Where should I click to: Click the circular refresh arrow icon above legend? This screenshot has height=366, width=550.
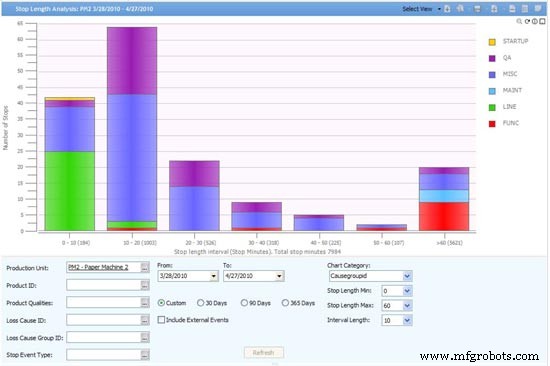[x=527, y=21]
